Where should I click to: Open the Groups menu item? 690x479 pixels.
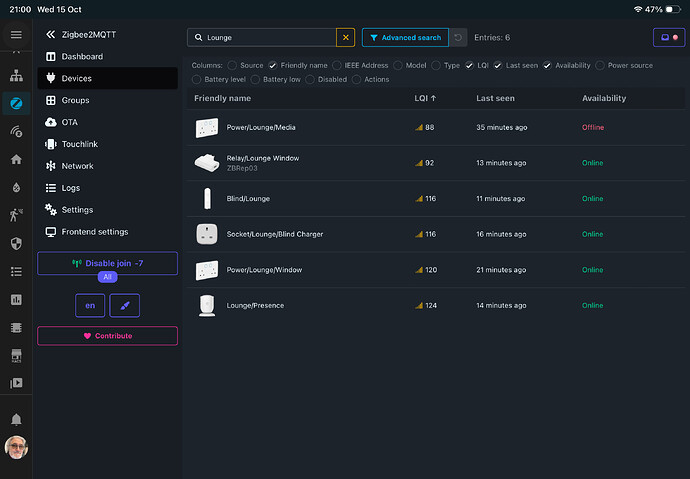[75, 100]
